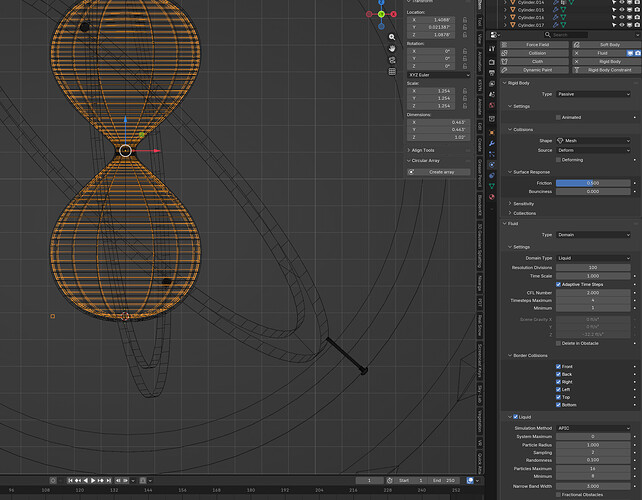
Task: Click the red X axis on navigation gizmo
Action: point(393,14)
